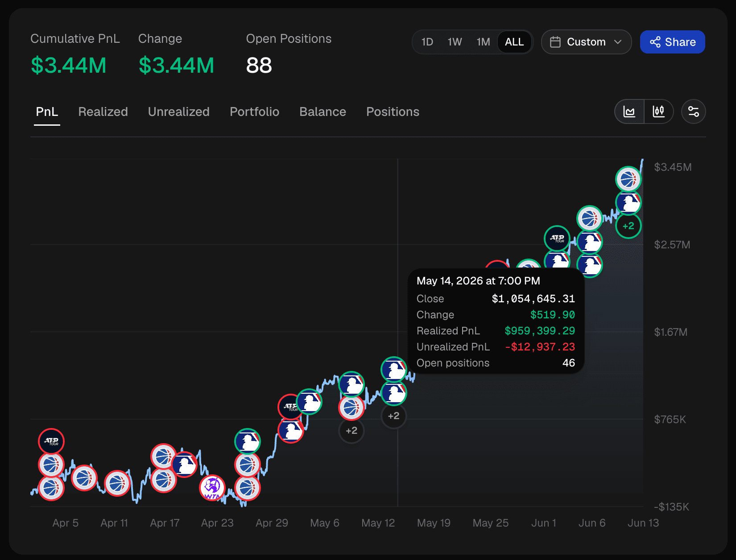Open the Positions tab

pyautogui.click(x=393, y=112)
